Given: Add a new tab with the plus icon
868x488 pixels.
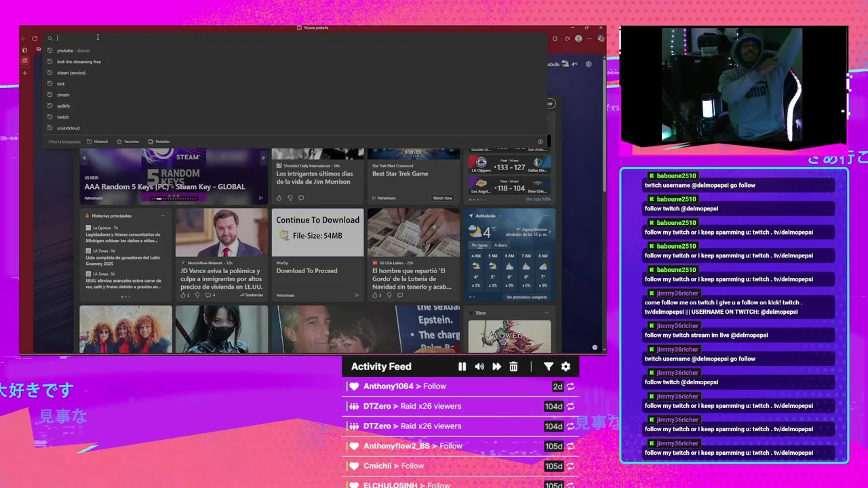Looking at the screenshot, I should click(x=25, y=73).
